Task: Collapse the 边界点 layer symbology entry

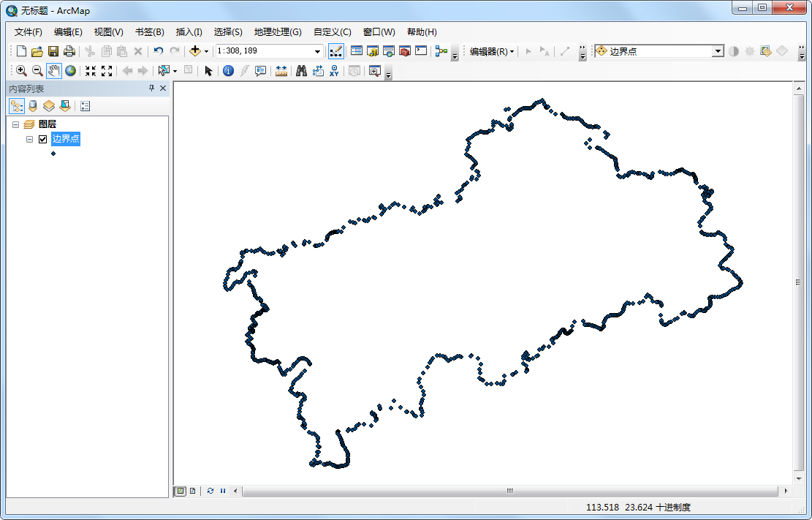Action: [29, 137]
